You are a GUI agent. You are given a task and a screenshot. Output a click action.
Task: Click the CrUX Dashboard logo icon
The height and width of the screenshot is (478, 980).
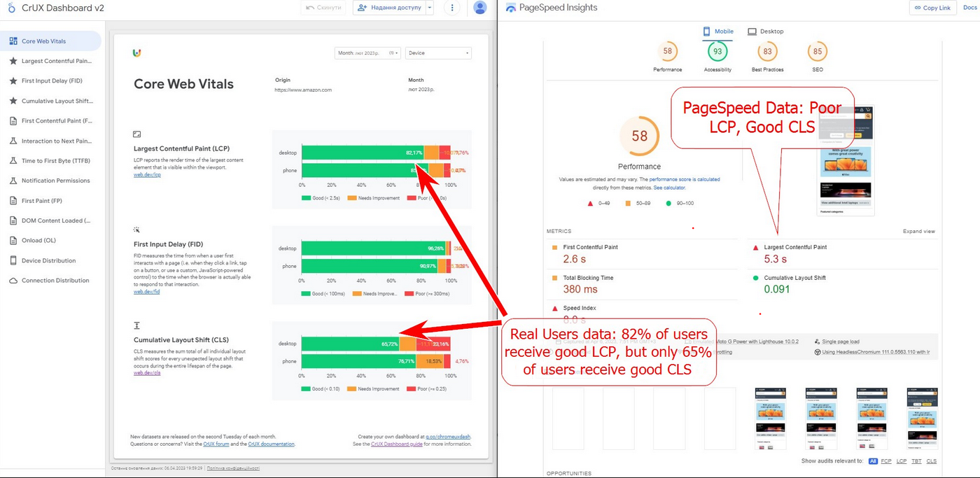click(x=11, y=7)
